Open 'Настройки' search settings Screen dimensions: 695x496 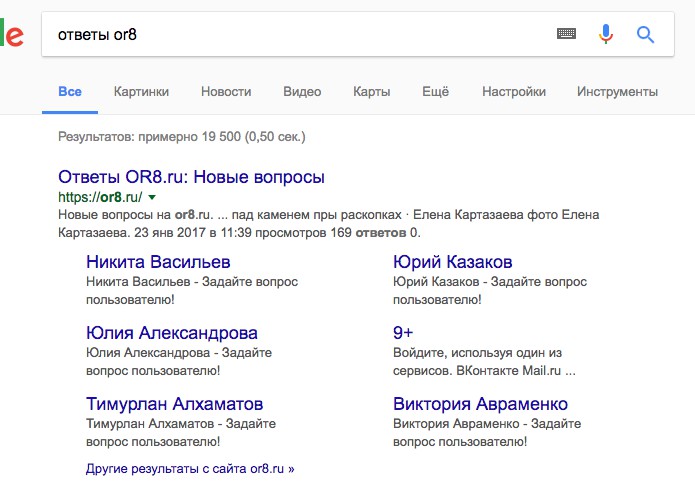pyautogui.click(x=514, y=92)
